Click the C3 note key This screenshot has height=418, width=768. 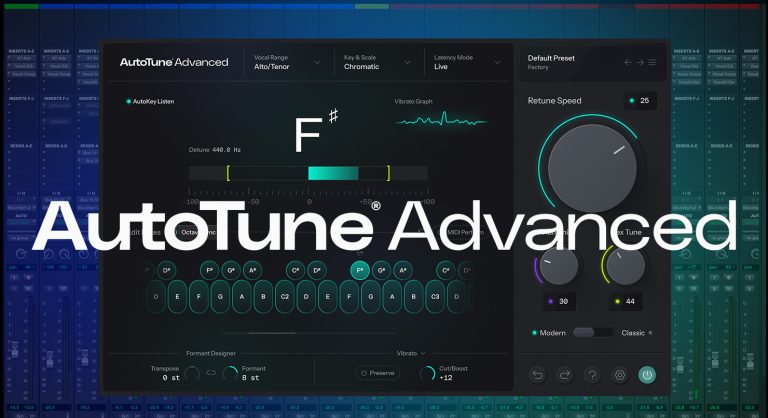click(435, 296)
